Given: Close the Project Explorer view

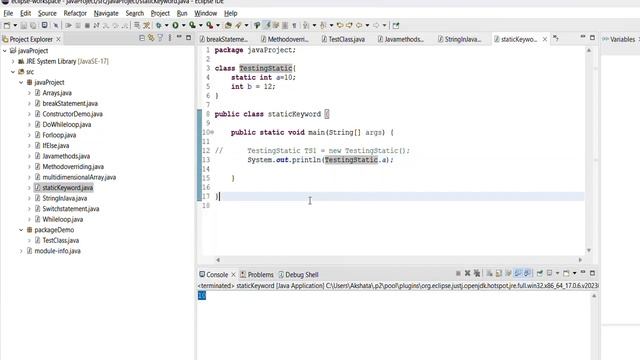Looking at the screenshot, I should pos(58,39).
